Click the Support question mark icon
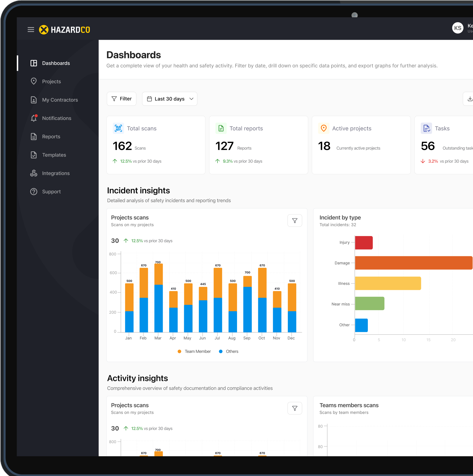Image resolution: width=473 pixels, height=476 pixels. click(x=34, y=192)
